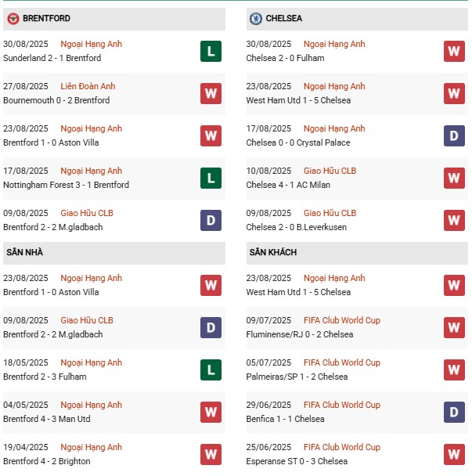This screenshot has height=476, width=472.
Task: Click the L badge for Nottingham Forest 3-1 Brentford
Action: (x=211, y=178)
